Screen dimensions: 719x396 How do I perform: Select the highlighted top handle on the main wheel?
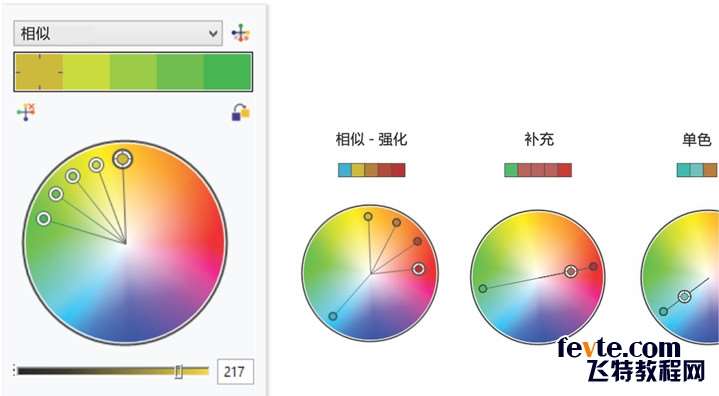[x=122, y=159]
